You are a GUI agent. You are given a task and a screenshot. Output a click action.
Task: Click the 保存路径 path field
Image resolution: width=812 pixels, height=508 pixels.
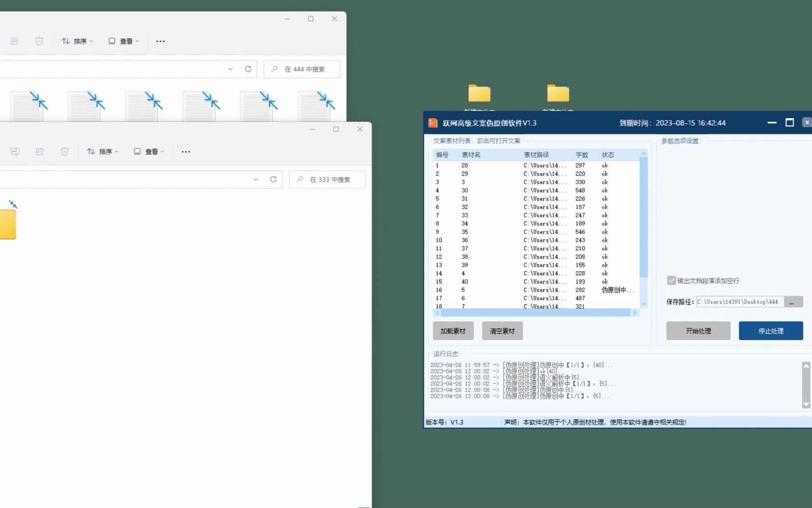[740, 302]
